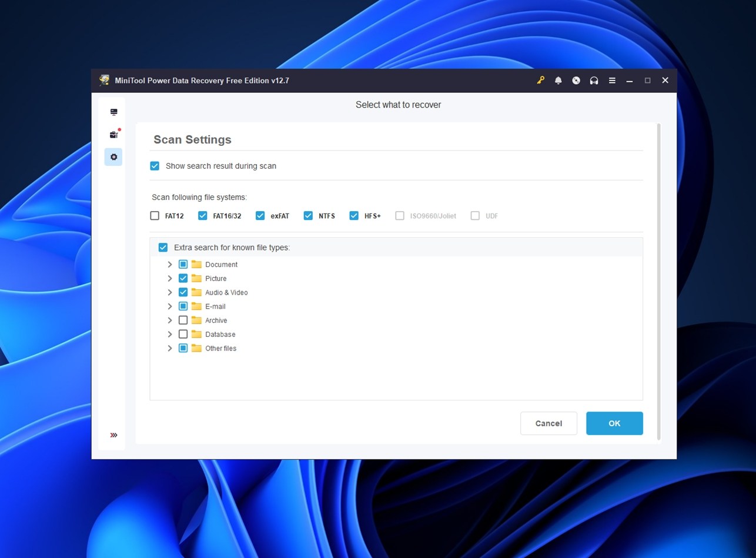Open the bootable media disc icon
The height and width of the screenshot is (558, 756).
click(x=576, y=80)
